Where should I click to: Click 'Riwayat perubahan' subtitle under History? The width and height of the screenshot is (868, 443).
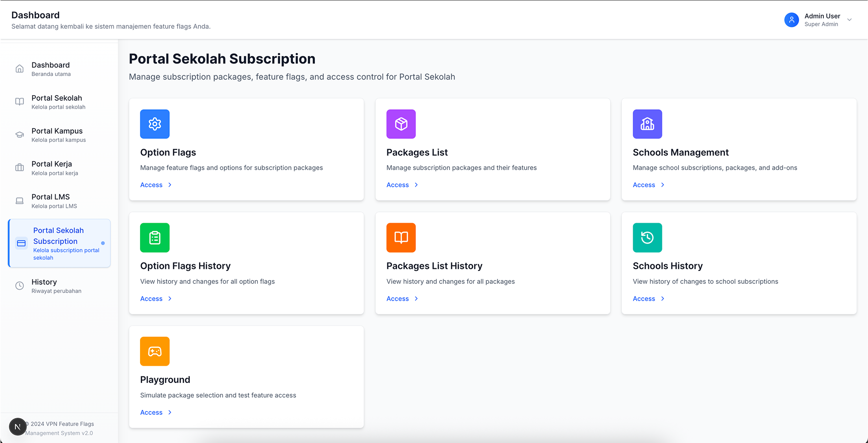[x=56, y=291]
